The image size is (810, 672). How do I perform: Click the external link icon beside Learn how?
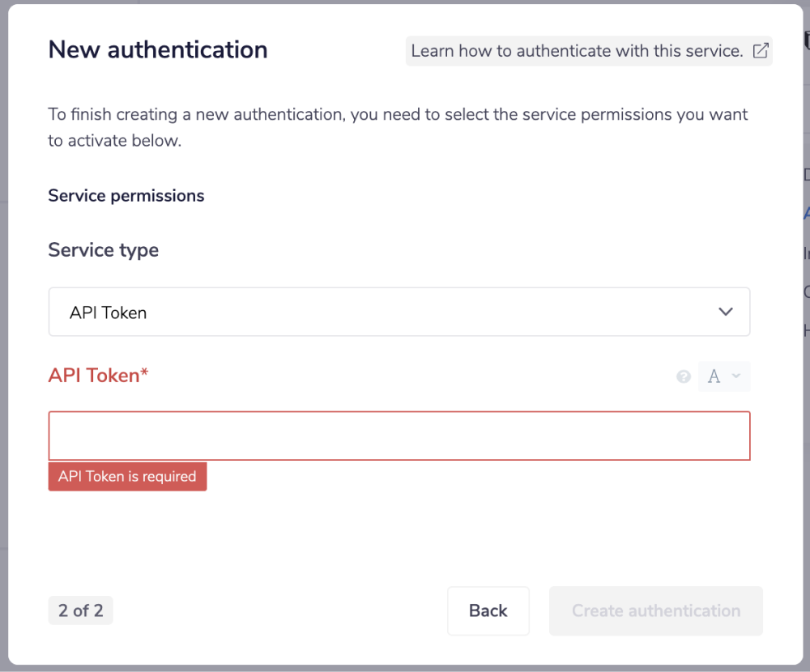click(761, 51)
